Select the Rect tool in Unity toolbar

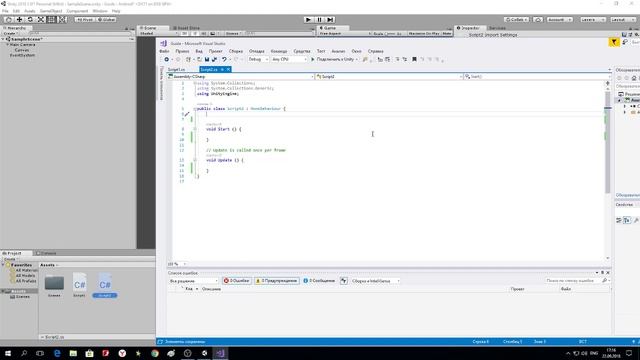pyautogui.click(x=51, y=20)
